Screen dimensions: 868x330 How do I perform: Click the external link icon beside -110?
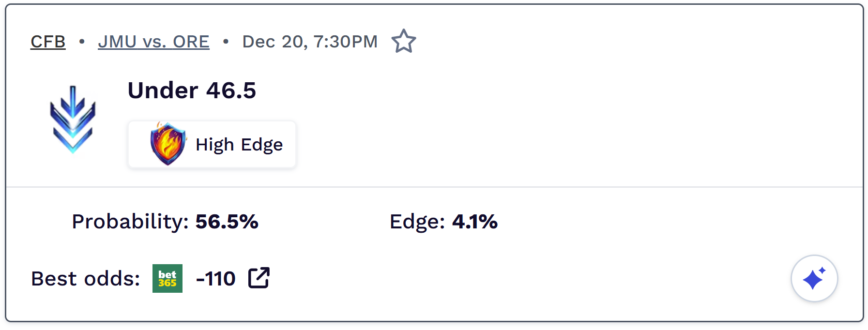[x=259, y=278]
